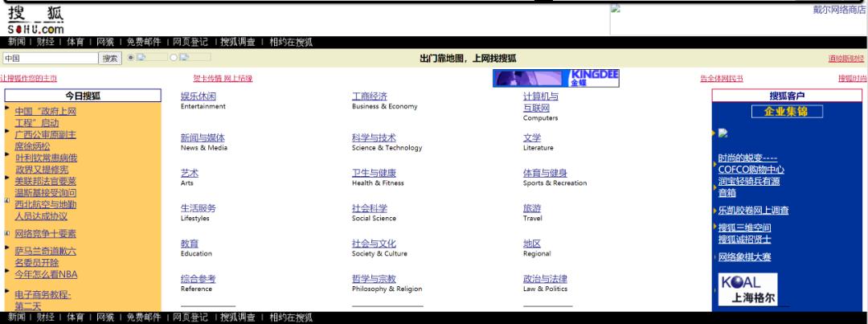Click 让搜狐作您的主页 link
Screen dimensions: 868x324
[x=28, y=79]
